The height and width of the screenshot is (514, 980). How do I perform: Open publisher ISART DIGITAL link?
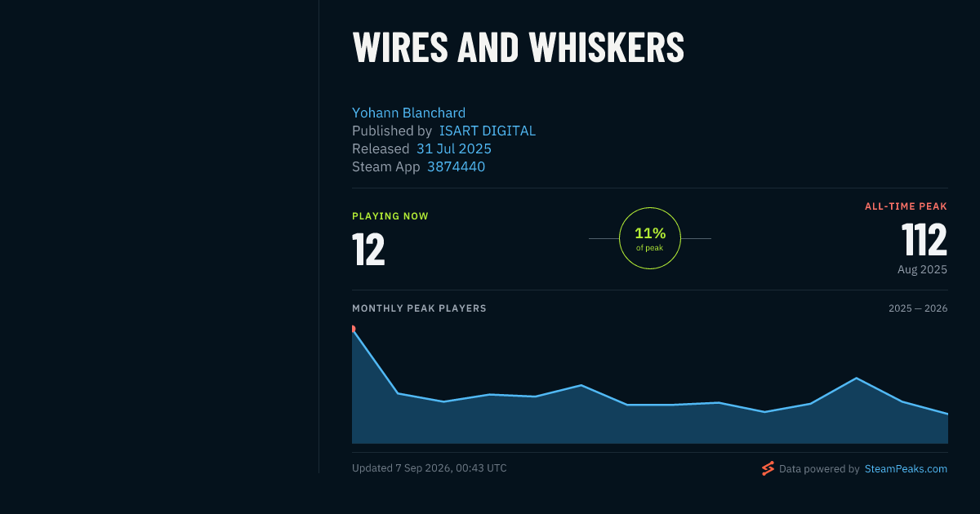[x=488, y=131]
